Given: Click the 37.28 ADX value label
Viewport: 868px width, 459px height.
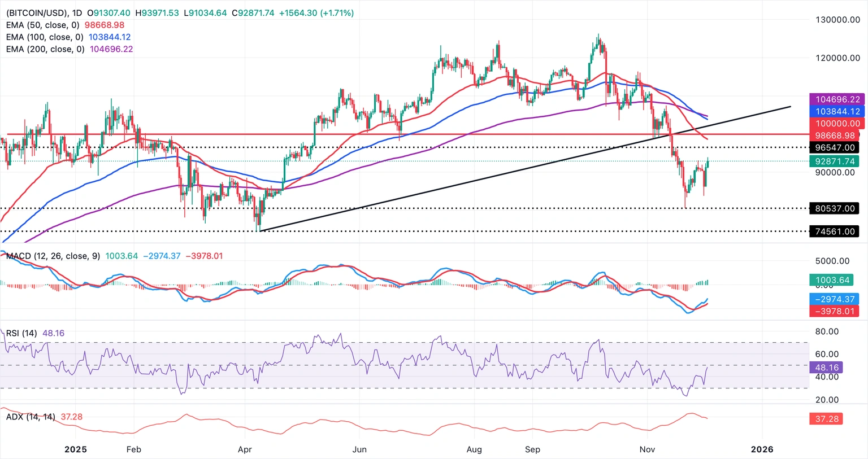Looking at the screenshot, I should click(x=827, y=418).
